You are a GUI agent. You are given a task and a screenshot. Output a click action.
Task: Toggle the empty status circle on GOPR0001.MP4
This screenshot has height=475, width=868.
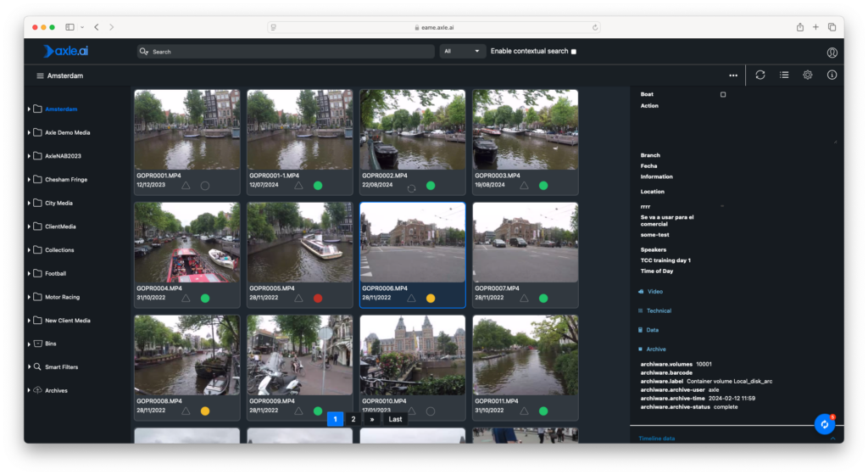click(x=205, y=185)
